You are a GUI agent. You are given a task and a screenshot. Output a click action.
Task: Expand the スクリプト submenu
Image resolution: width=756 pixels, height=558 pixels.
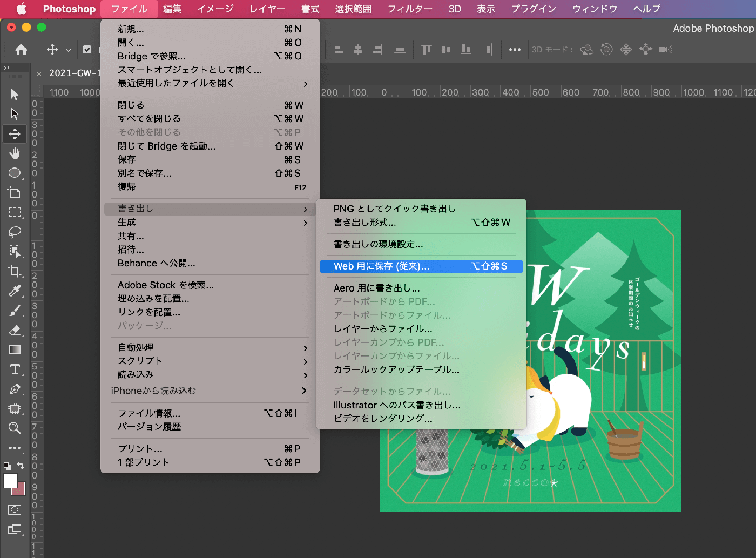click(x=210, y=361)
